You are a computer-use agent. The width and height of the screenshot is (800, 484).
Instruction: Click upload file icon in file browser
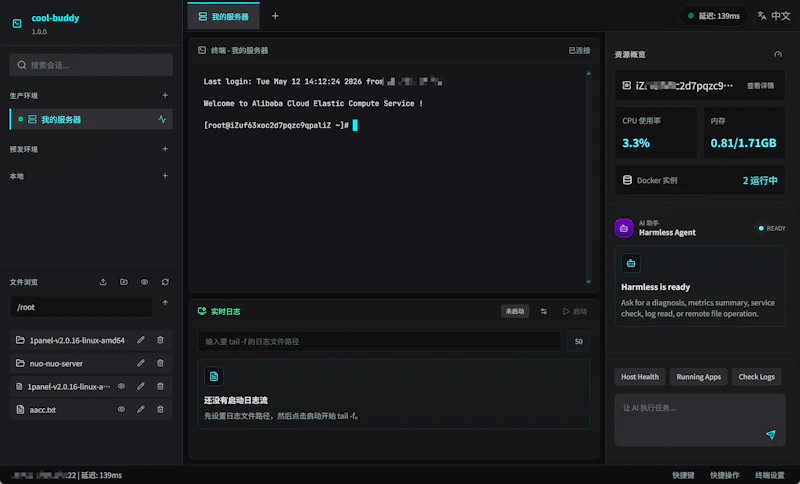103,282
